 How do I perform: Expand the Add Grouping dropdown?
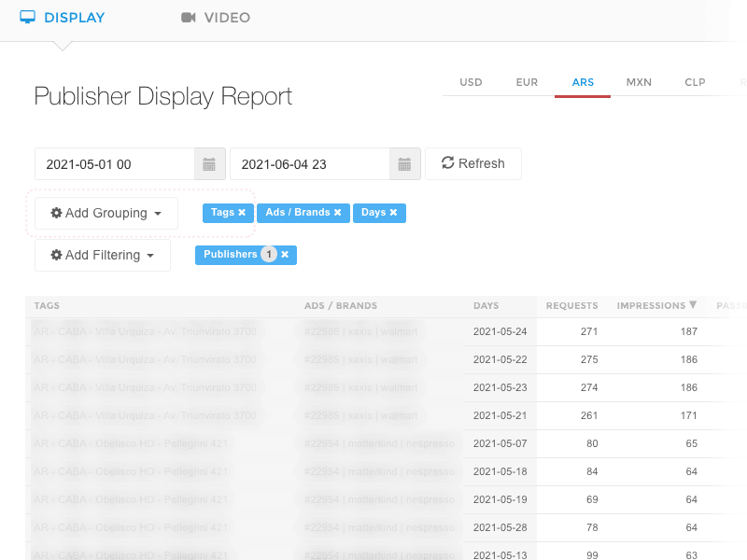(x=106, y=213)
